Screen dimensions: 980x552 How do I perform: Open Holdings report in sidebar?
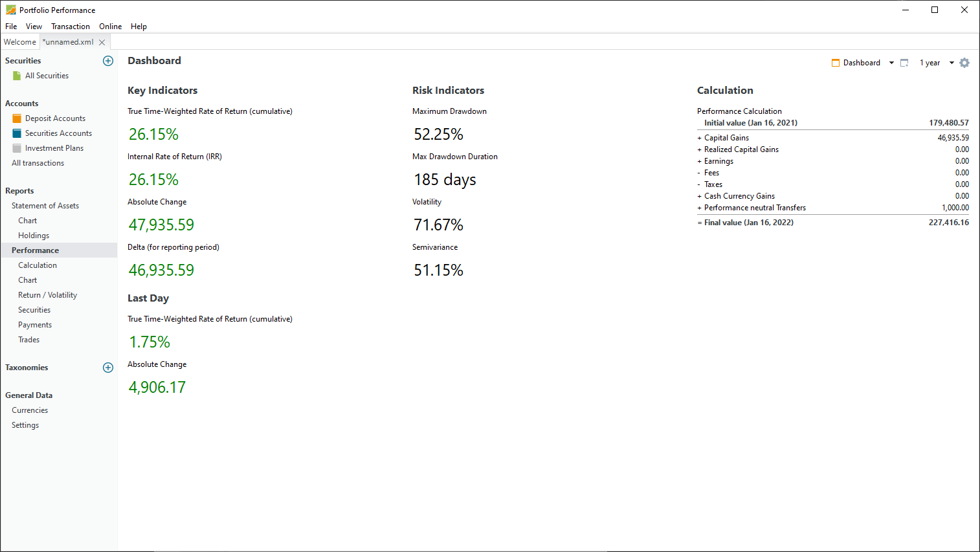[x=34, y=236]
